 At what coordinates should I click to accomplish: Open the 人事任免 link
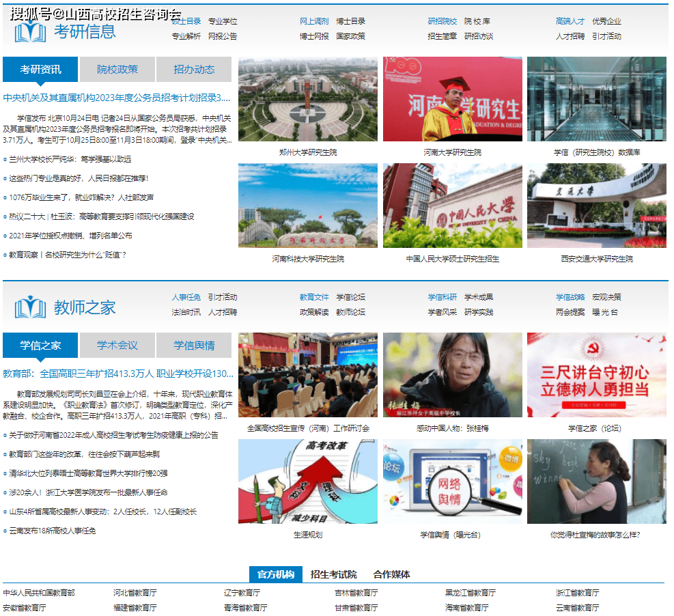click(x=186, y=297)
